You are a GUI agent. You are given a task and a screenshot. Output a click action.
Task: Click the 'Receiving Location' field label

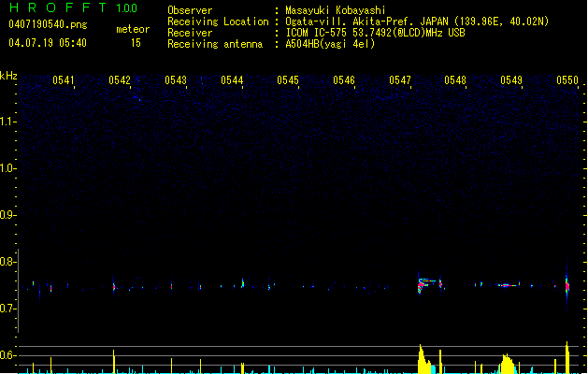[x=218, y=22]
